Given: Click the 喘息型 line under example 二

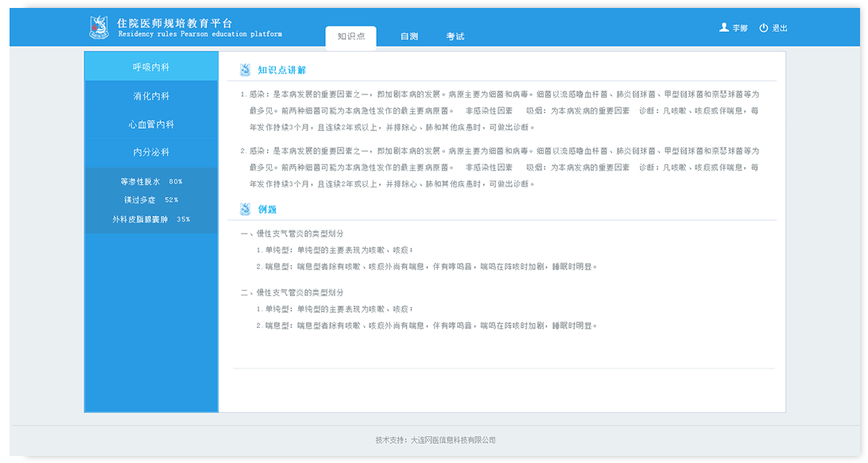Looking at the screenshot, I should click(427, 326).
